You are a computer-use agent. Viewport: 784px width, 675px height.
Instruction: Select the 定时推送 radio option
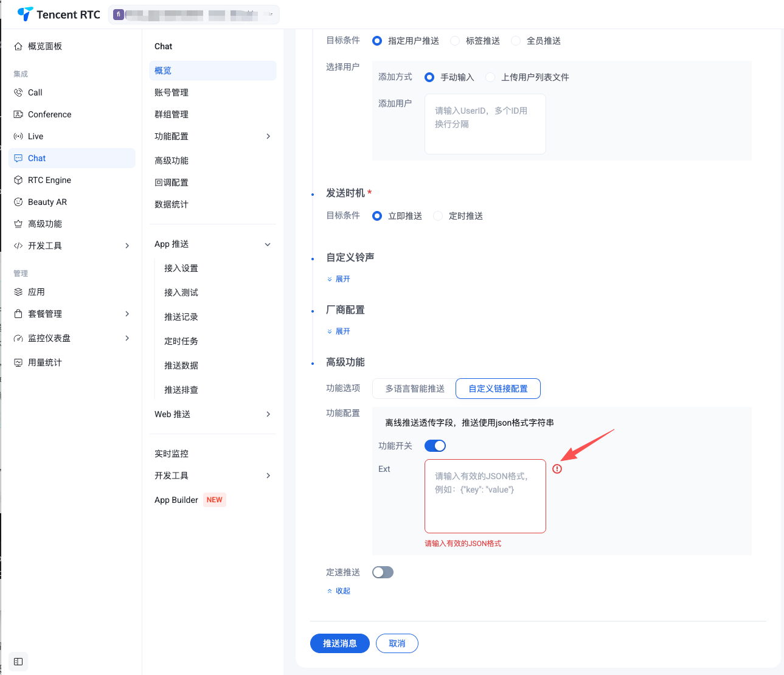pyautogui.click(x=438, y=216)
